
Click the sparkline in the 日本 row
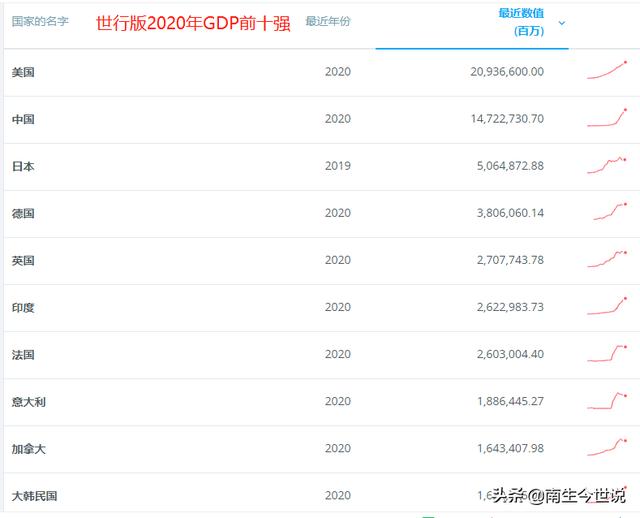click(607, 165)
